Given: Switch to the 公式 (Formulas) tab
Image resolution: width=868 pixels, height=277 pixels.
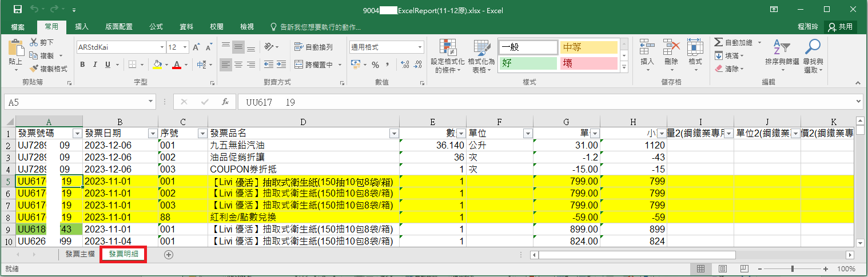Looking at the screenshot, I should coord(156,27).
